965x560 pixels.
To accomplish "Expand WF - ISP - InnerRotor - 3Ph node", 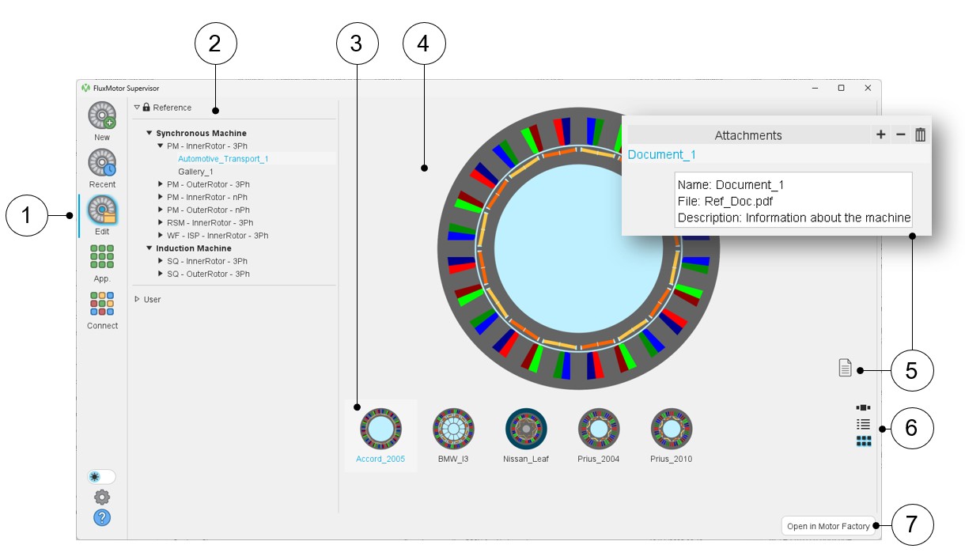I will click(161, 235).
